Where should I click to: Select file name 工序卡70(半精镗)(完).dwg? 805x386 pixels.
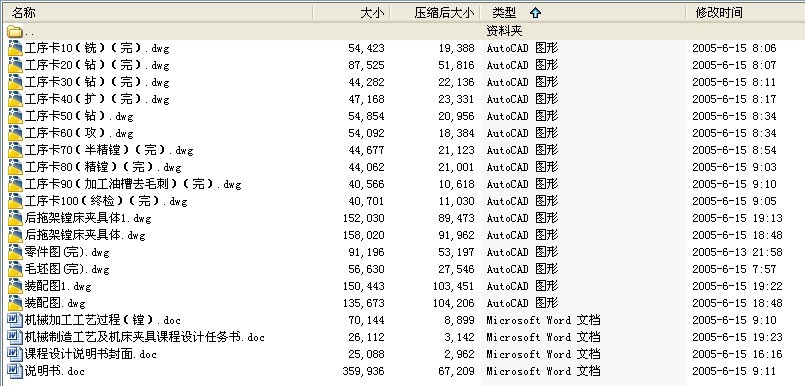109,150
